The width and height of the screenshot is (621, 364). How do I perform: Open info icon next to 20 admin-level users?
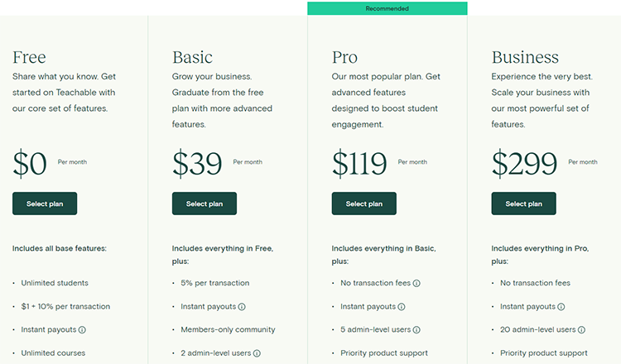[581, 330]
